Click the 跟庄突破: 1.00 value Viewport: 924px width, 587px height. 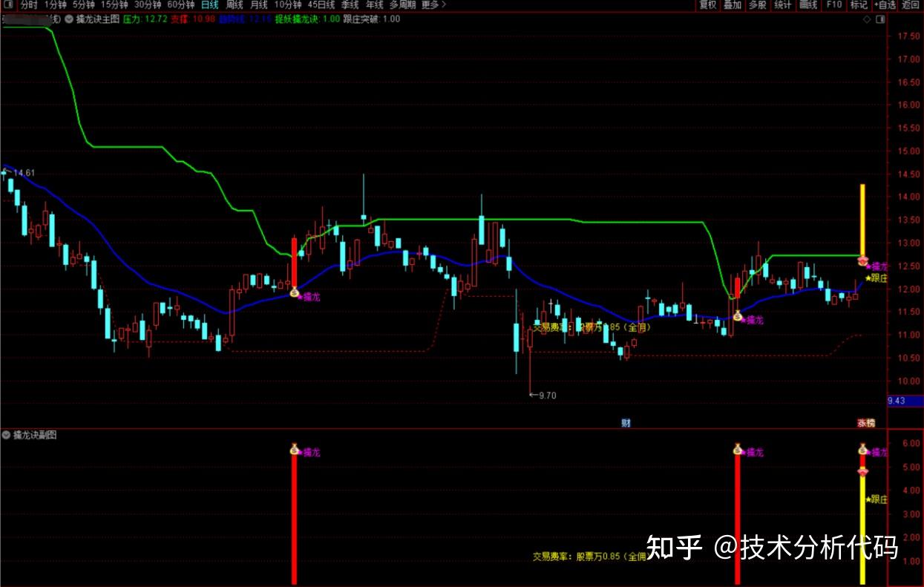372,19
